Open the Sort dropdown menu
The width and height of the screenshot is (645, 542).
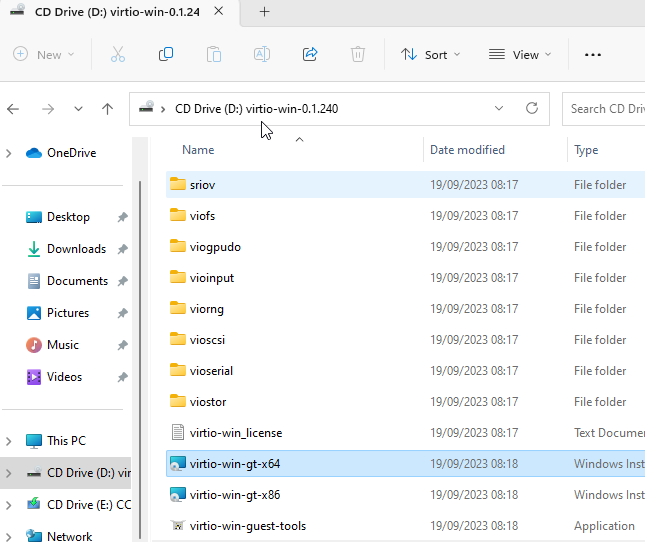pyautogui.click(x=430, y=54)
